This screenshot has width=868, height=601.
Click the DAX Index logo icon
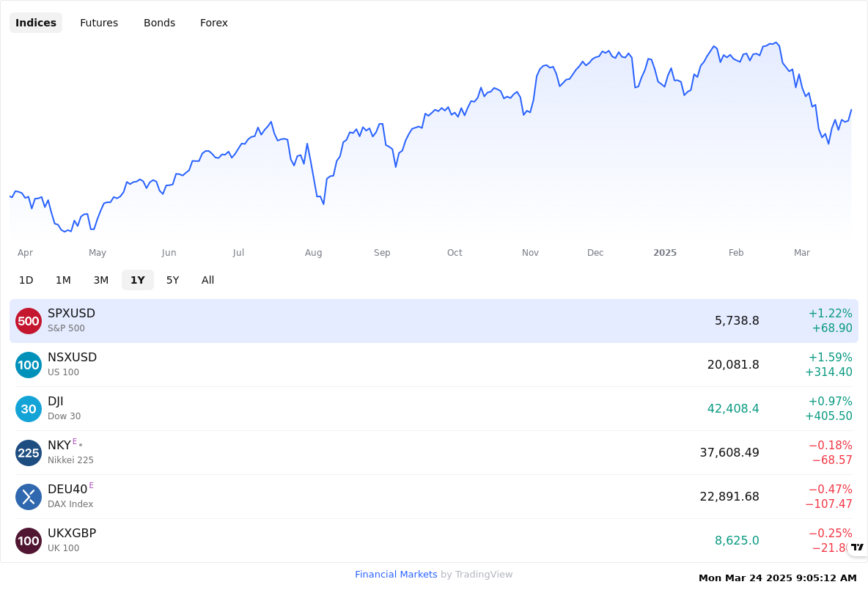[29, 497]
